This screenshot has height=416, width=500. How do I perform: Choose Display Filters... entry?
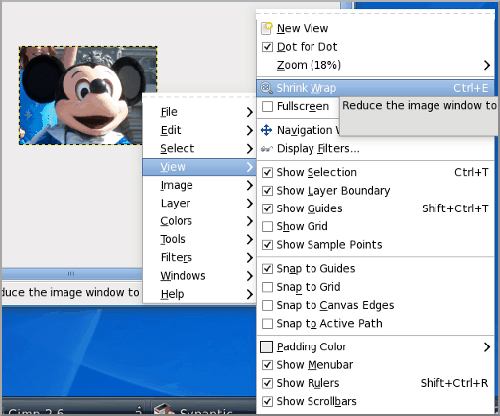point(375,149)
